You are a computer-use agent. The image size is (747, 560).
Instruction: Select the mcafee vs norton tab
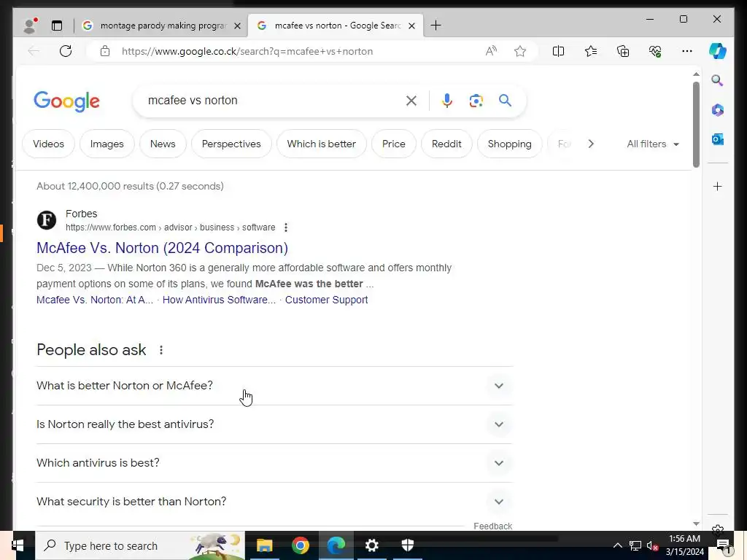336,26
